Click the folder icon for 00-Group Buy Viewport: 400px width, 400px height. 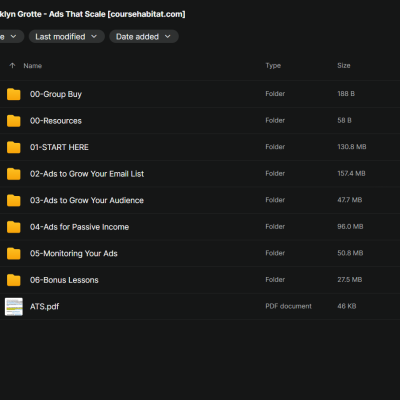coord(14,94)
